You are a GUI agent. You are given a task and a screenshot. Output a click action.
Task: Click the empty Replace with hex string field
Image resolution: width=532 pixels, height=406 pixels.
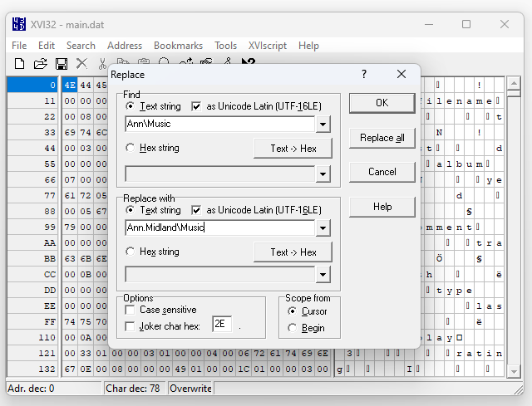220,275
